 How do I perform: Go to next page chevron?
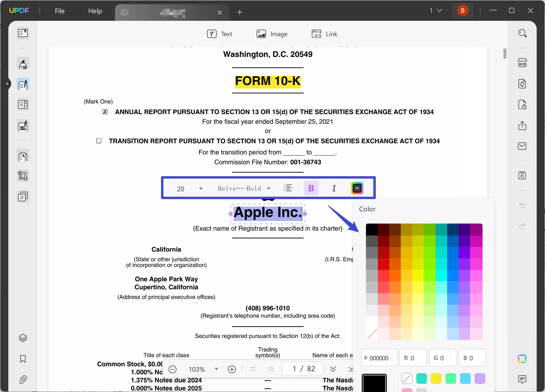(x=333, y=369)
